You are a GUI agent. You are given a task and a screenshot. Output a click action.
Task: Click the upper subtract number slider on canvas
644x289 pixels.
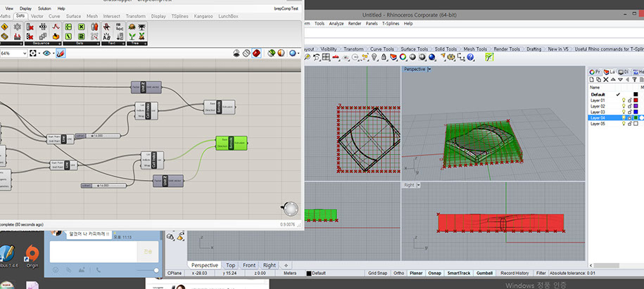pyautogui.click(x=98, y=136)
